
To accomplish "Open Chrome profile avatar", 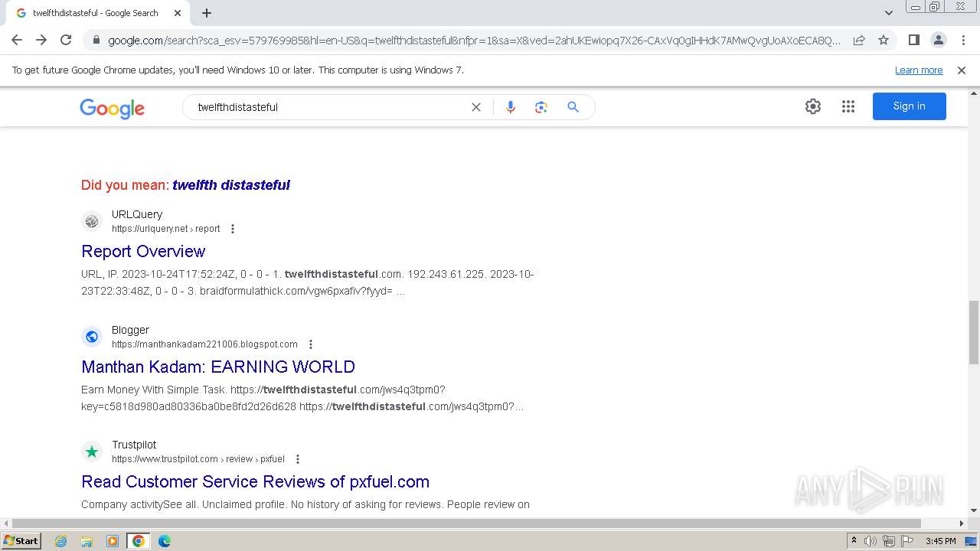I will pos(938,40).
